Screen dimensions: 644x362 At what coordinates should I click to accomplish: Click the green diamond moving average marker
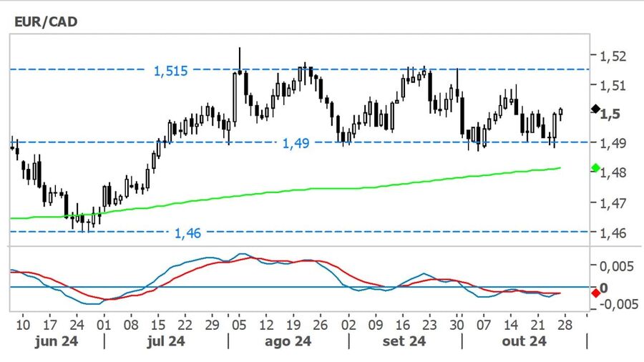tap(595, 167)
